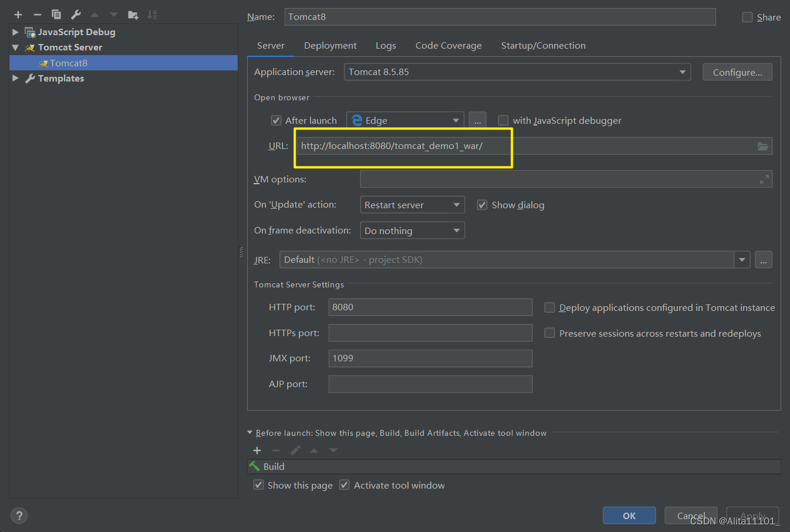
Task: Enable Deploy applications configured in Tomcat instance
Action: coord(549,307)
